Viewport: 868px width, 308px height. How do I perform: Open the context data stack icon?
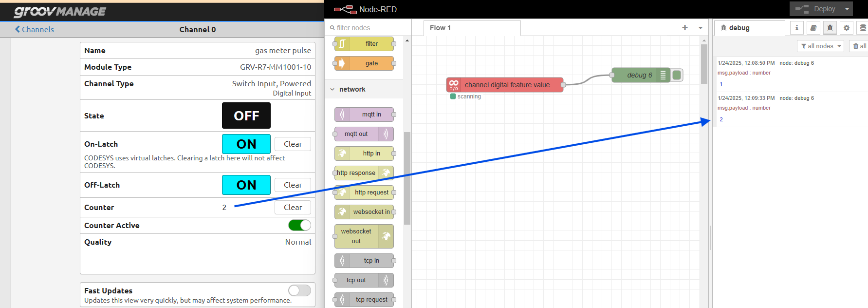tap(863, 28)
